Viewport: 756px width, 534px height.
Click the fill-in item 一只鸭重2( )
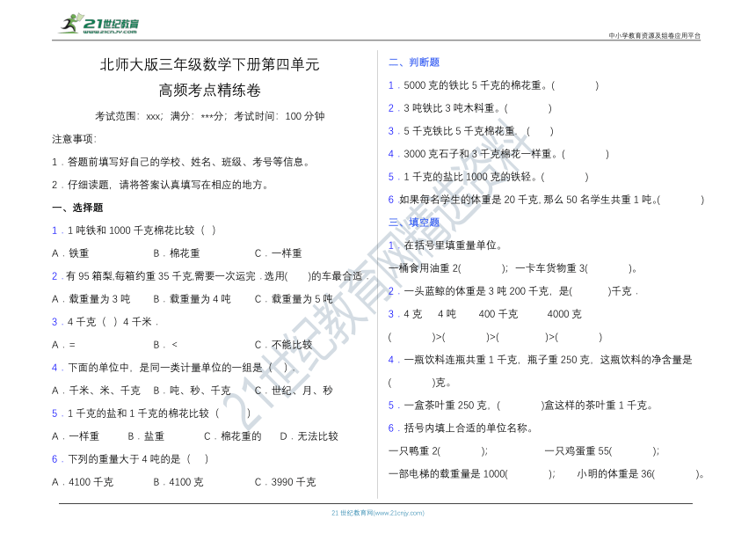(439, 450)
